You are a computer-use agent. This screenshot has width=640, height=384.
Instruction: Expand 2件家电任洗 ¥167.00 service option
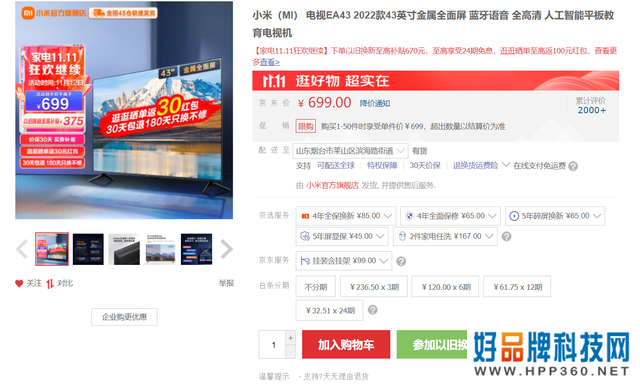click(445, 236)
